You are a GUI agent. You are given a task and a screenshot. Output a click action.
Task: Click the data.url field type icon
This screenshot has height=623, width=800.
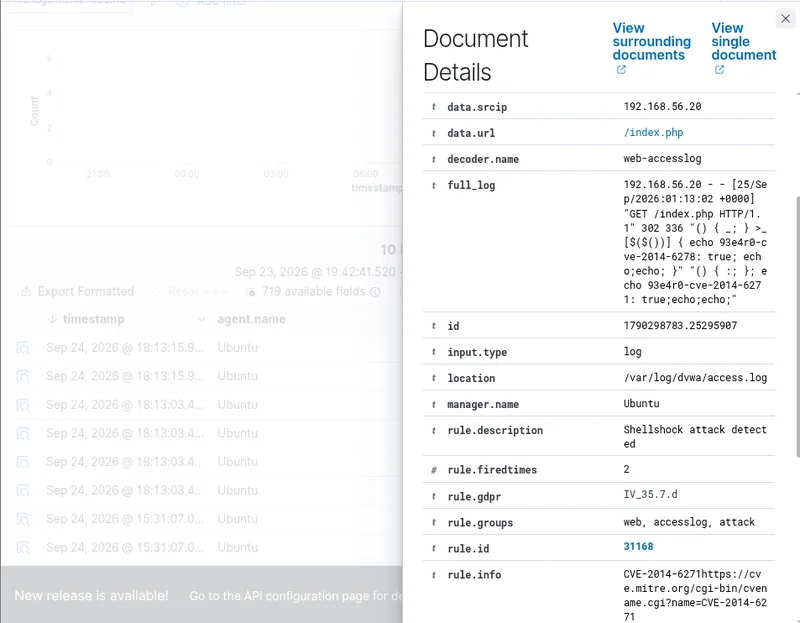[x=434, y=133]
